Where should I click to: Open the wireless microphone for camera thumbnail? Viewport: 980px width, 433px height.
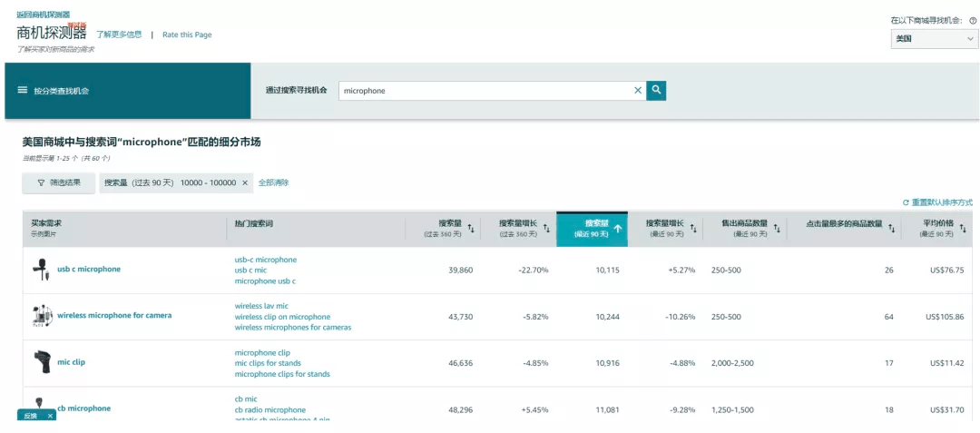coord(40,316)
